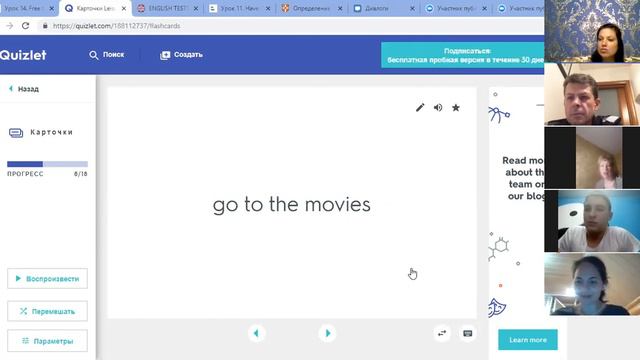This screenshot has height=360, width=640.
Task: Go back with Назад link
Action: point(24,89)
